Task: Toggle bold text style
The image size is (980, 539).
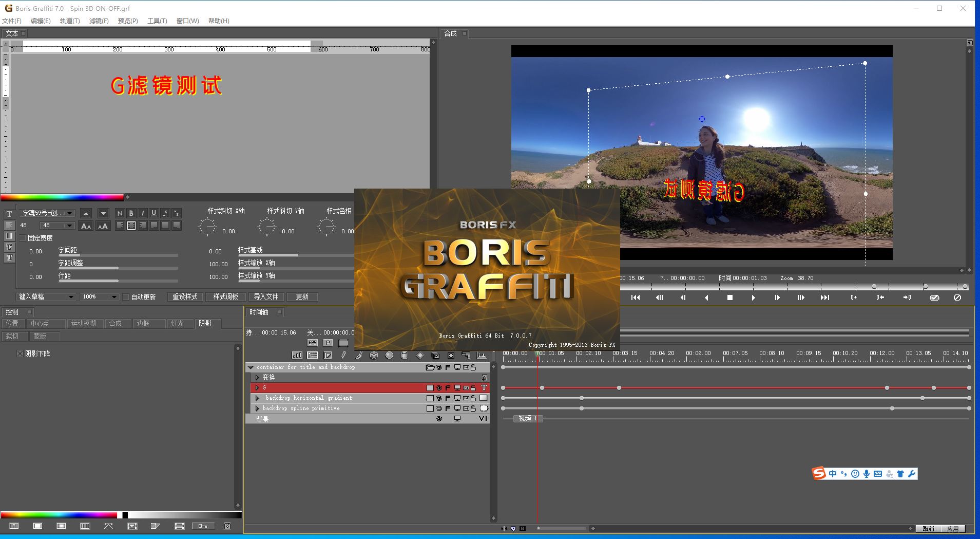Action: coord(131,213)
